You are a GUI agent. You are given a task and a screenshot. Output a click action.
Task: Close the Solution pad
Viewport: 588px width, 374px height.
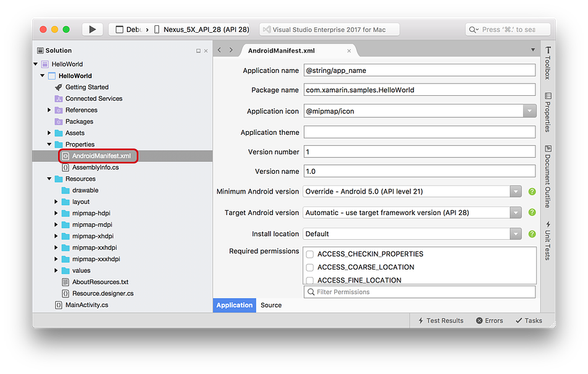pos(206,51)
